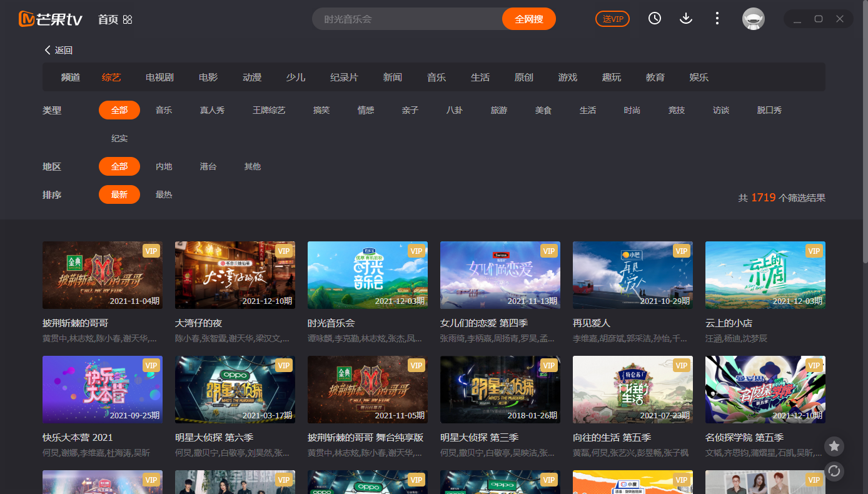The width and height of the screenshot is (868, 494).
Task: Open the 趣玩 channel
Action: (612, 77)
